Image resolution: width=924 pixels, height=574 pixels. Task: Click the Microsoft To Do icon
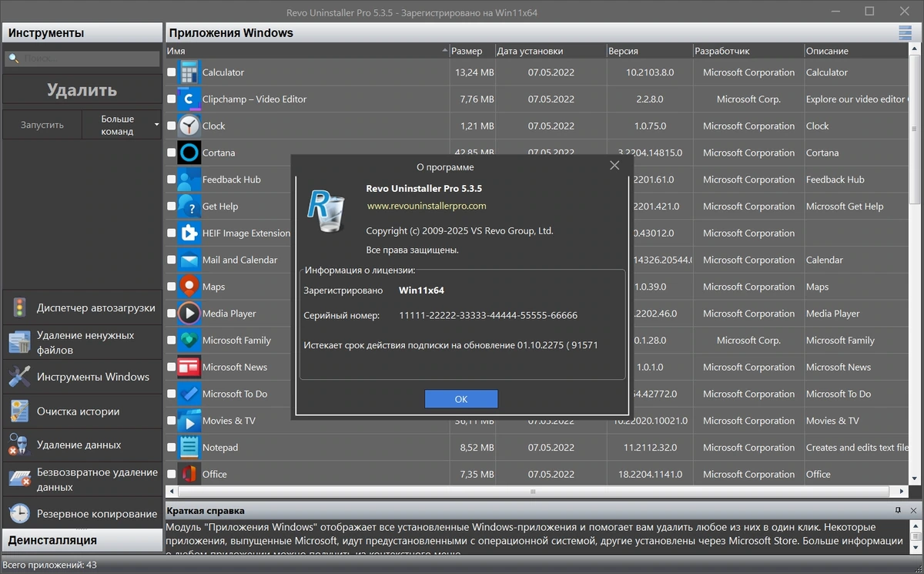[189, 394]
